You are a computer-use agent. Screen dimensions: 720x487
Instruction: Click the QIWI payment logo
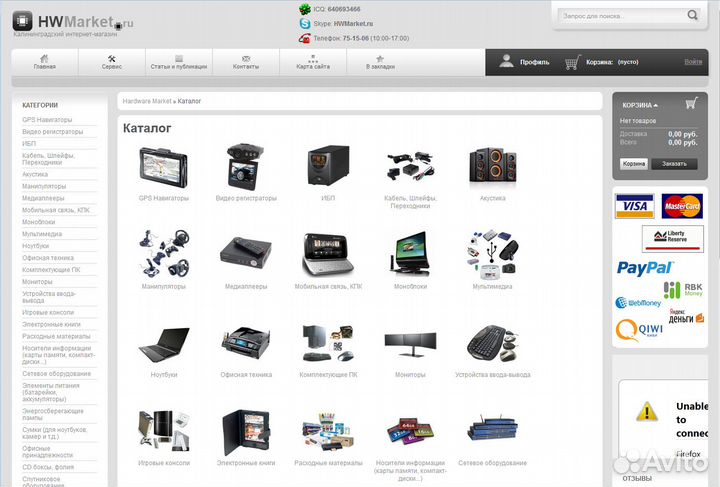(x=639, y=330)
